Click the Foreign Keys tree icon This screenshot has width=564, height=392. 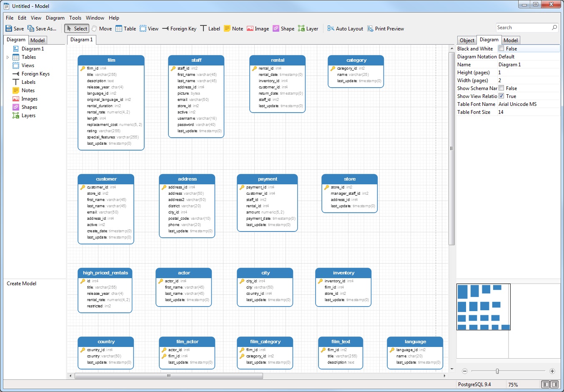[16, 74]
